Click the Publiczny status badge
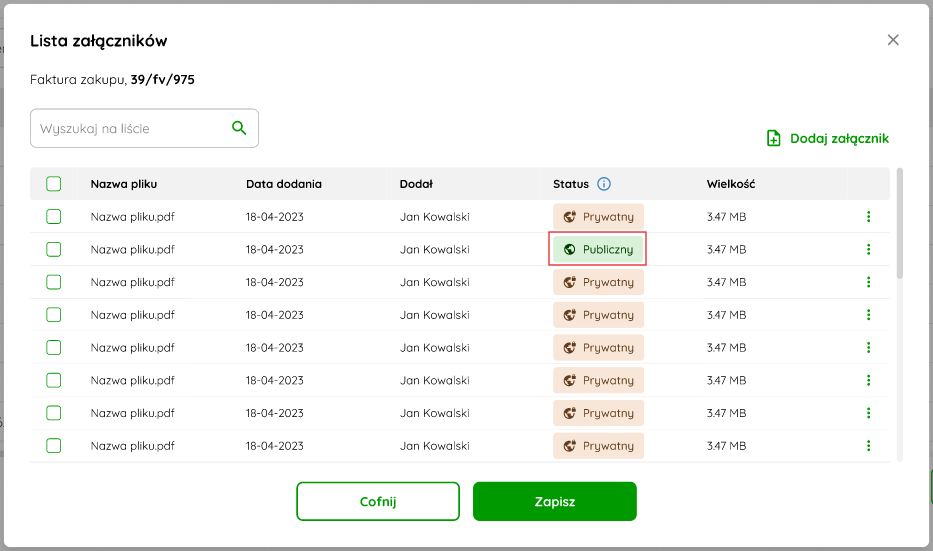The width and height of the screenshot is (933, 551). (x=598, y=249)
